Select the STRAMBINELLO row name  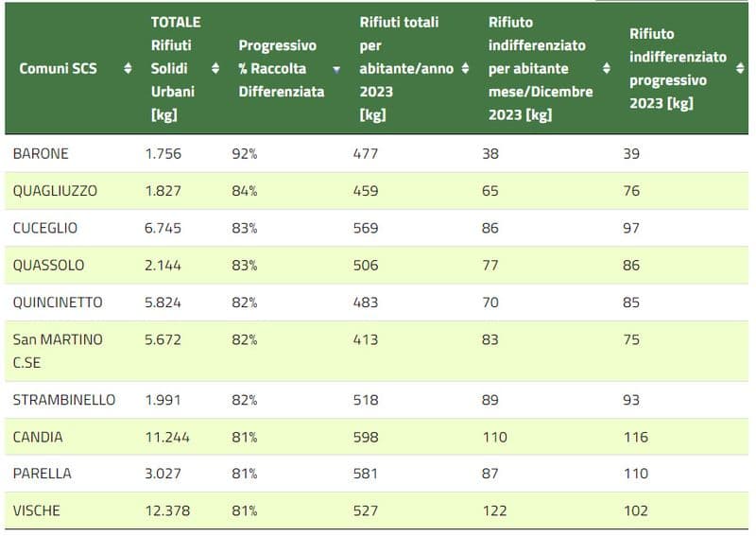pyautogui.click(x=64, y=400)
